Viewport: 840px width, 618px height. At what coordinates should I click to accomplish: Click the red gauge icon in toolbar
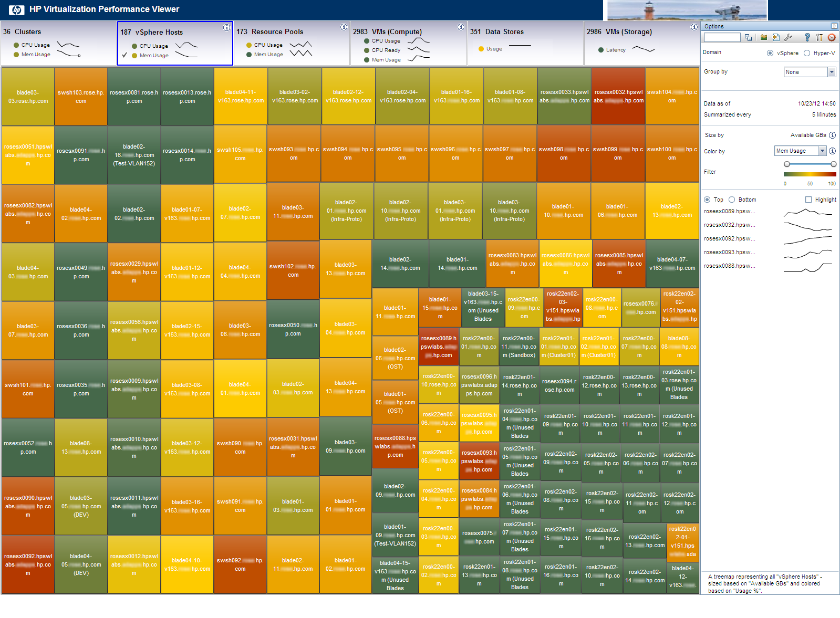coord(832,37)
